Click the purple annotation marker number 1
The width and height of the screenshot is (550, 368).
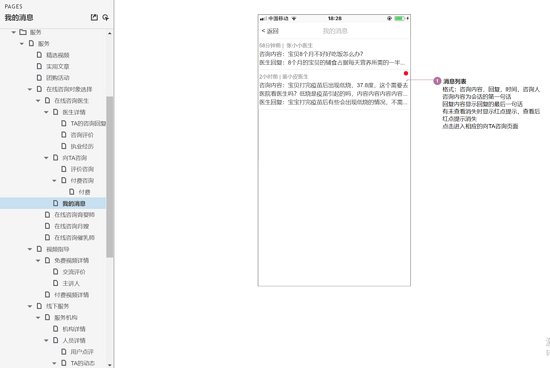(x=437, y=81)
